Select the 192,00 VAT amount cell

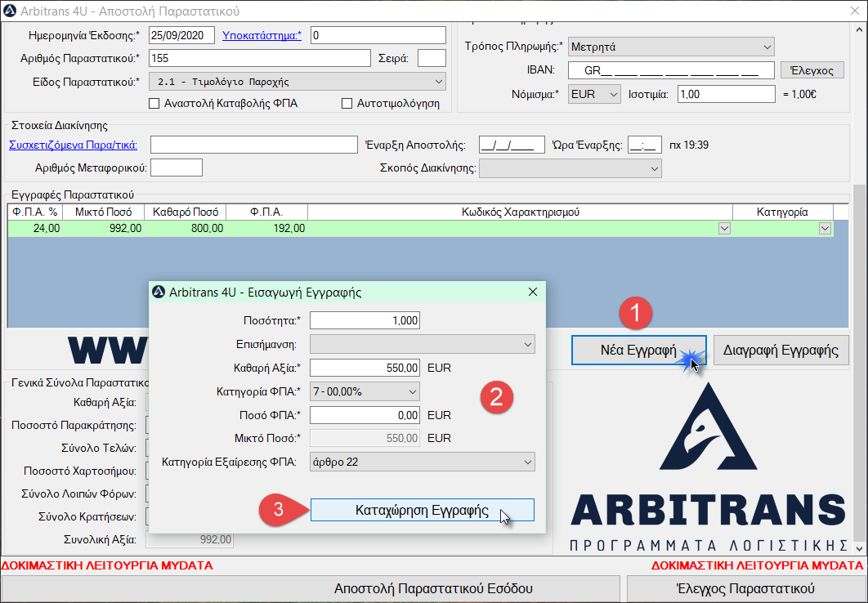tap(267, 229)
